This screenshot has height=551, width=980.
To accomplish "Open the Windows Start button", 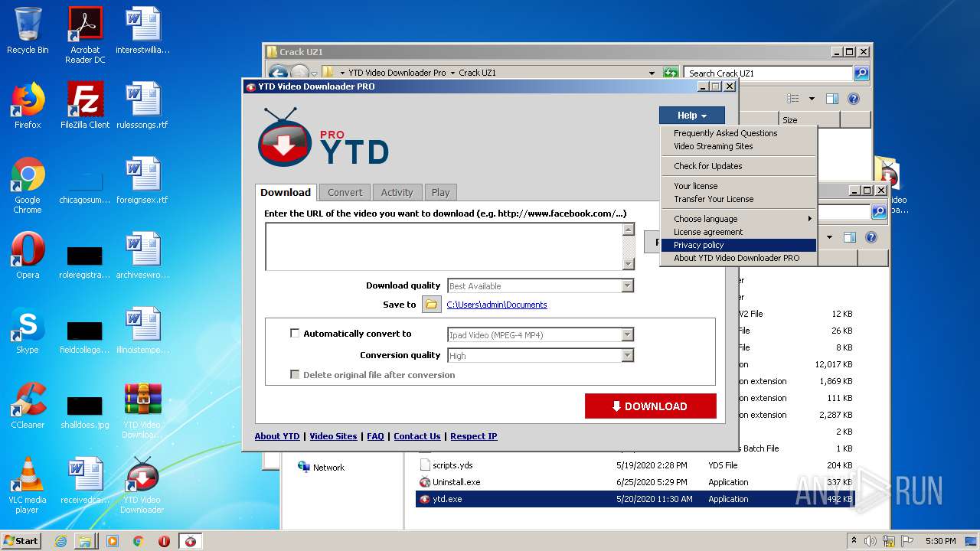I will pos(21,541).
